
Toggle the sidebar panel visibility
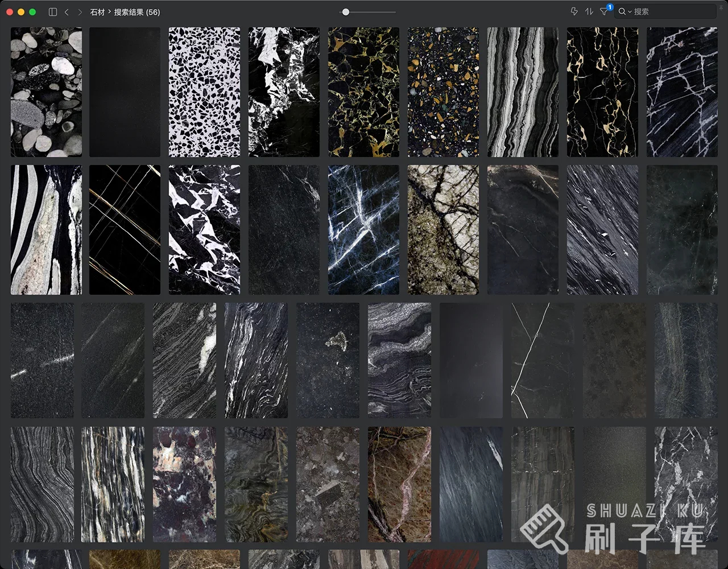(53, 12)
